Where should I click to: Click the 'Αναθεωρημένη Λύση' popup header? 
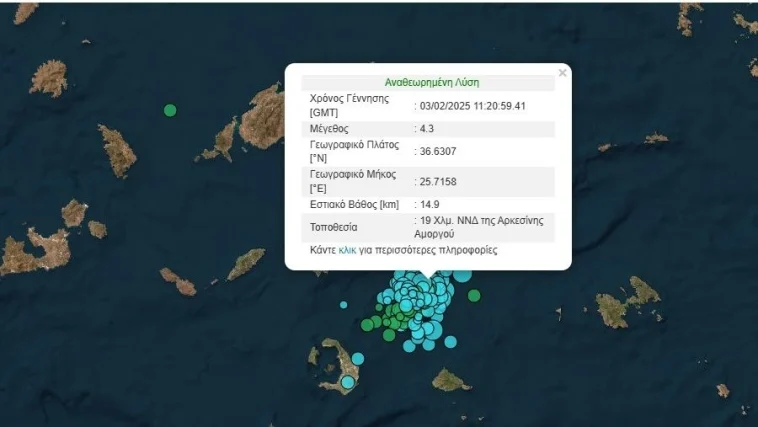[427, 83]
